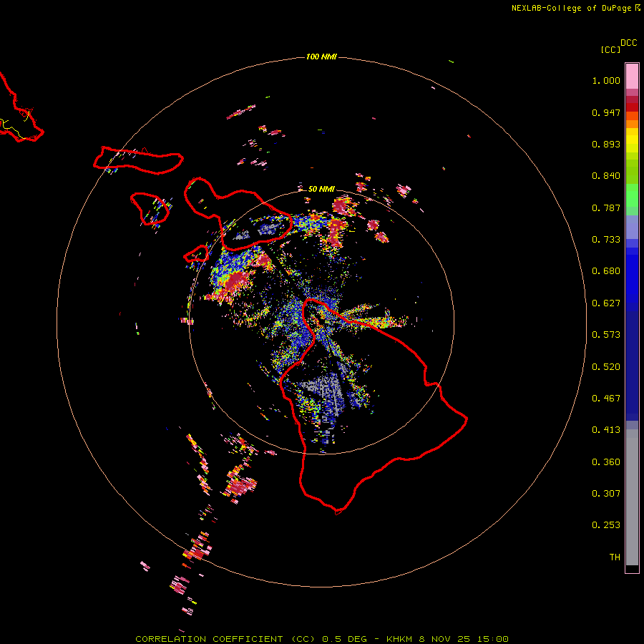Click the 0.520 color scale value

tap(606, 367)
